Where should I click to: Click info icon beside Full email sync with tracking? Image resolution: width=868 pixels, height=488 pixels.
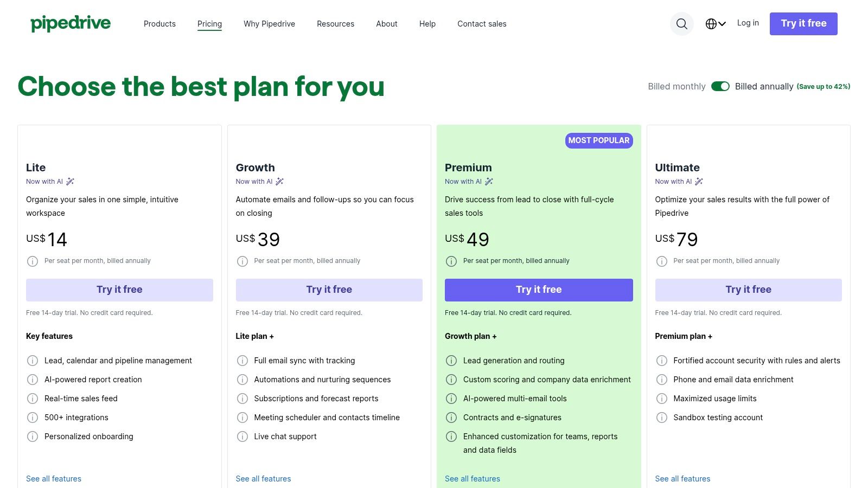(x=242, y=361)
